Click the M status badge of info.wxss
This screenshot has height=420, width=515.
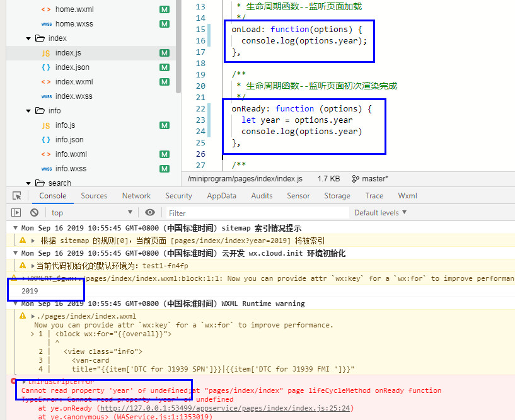tap(165, 169)
